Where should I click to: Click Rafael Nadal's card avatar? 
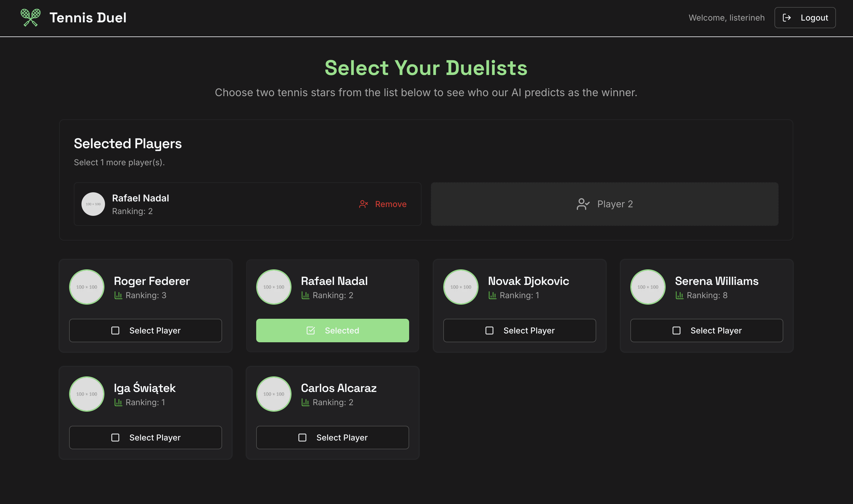(x=274, y=287)
